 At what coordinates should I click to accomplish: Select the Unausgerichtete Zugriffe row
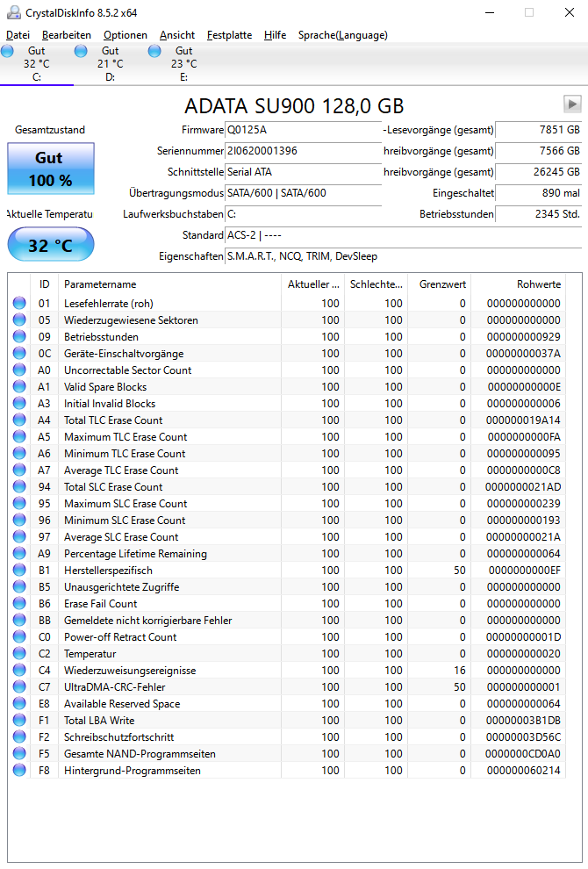coord(286,586)
